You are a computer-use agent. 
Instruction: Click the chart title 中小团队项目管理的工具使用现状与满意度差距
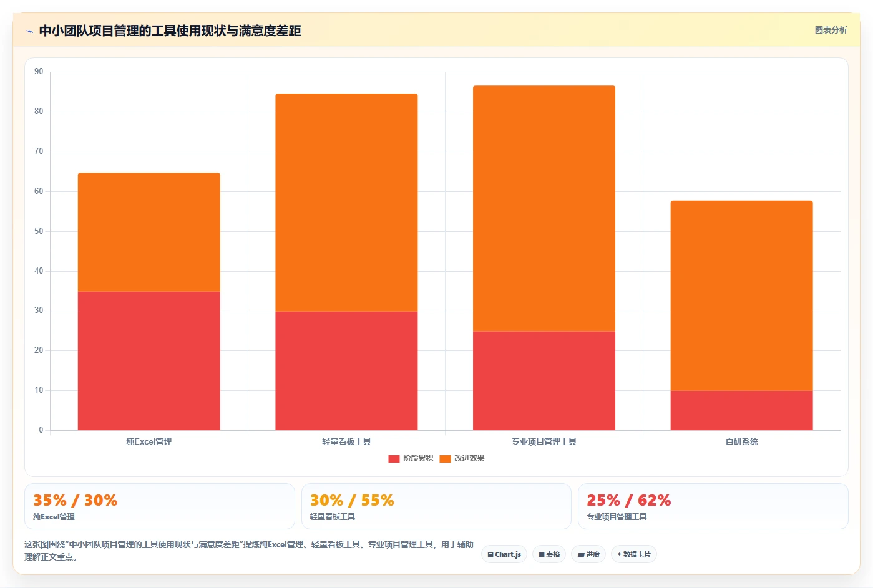pos(170,31)
